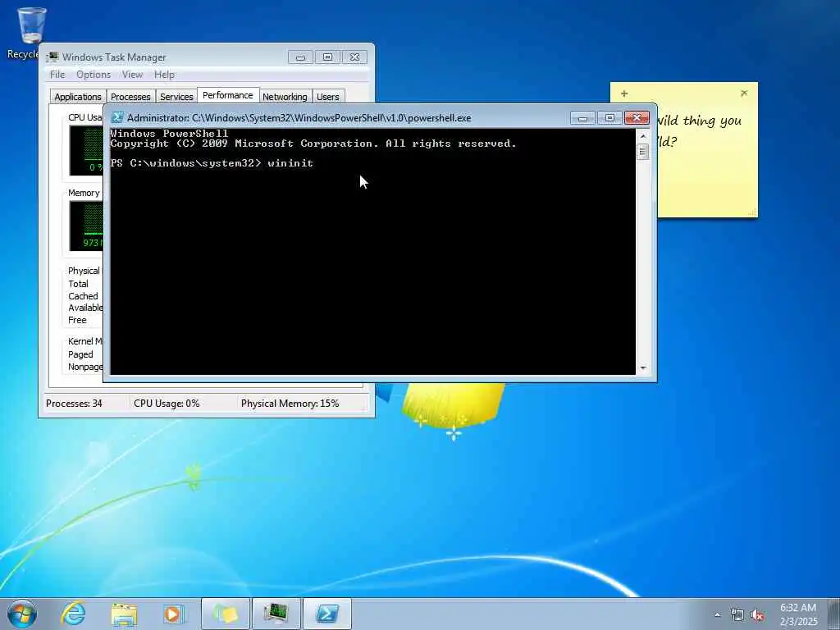Delete the sticky note with X
The height and width of the screenshot is (630, 840).
click(744, 94)
